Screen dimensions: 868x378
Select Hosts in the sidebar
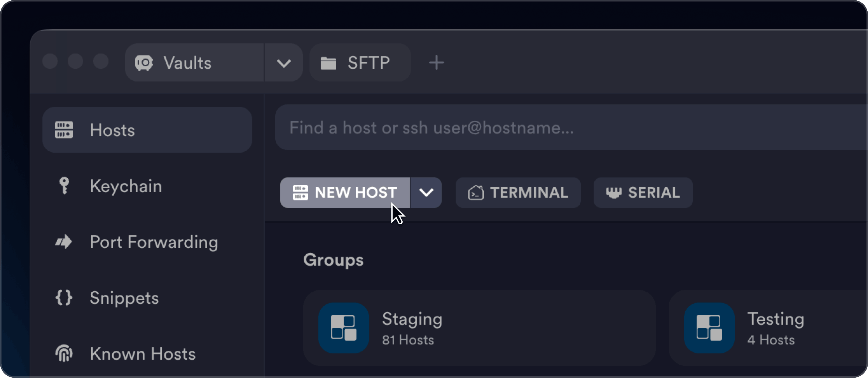click(x=147, y=130)
